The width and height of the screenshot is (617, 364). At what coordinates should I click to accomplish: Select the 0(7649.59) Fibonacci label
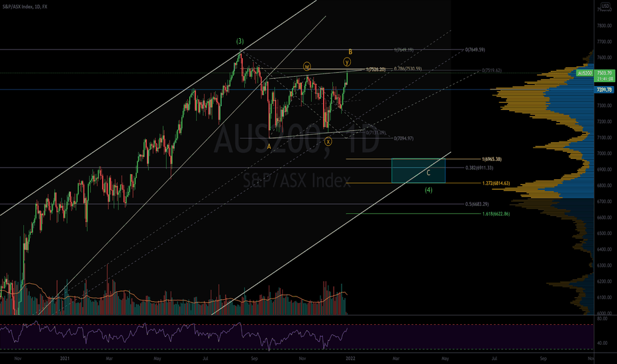[x=475, y=50]
